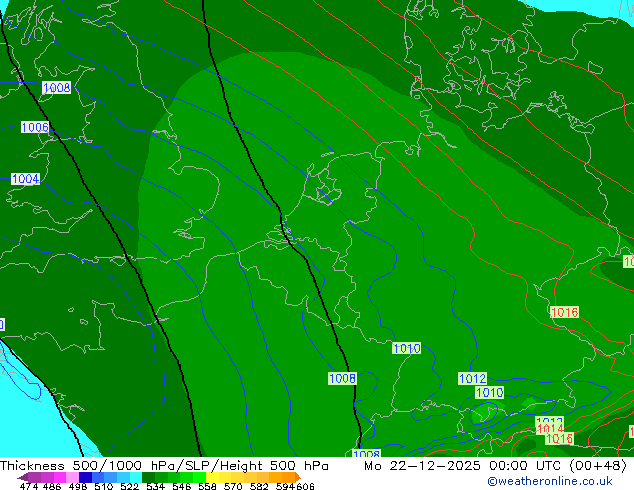Click the 582 legend value
The image size is (634, 490).
259,486
